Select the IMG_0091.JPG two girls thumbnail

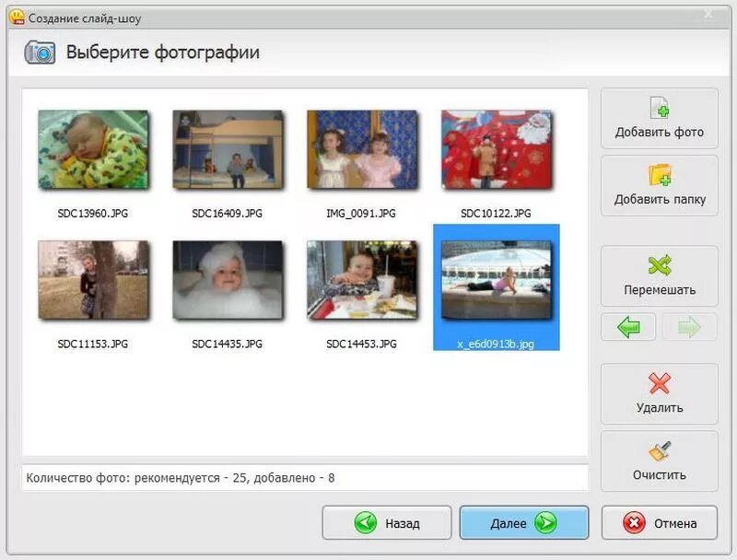[x=362, y=150]
